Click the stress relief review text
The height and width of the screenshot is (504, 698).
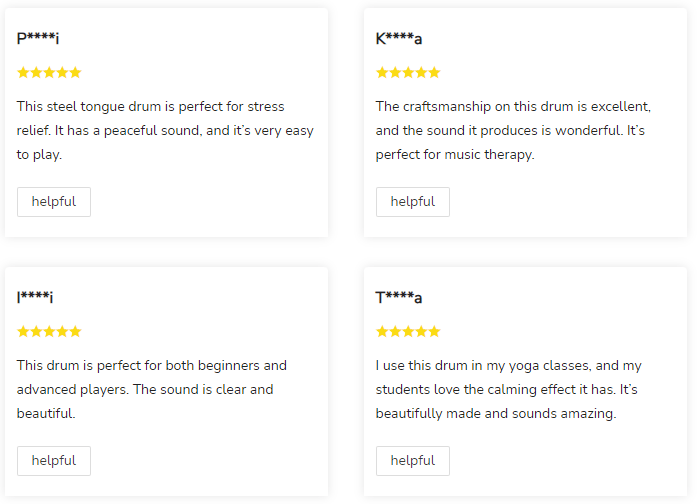pos(165,131)
